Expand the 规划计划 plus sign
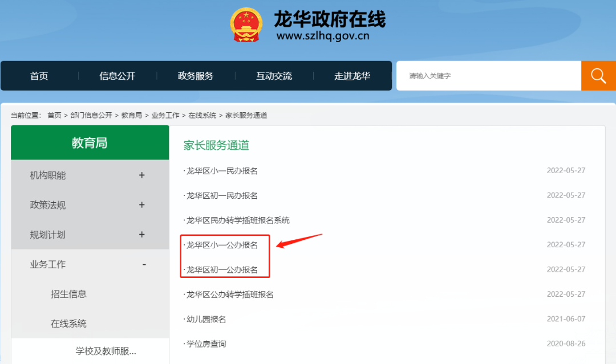Screen dimensions: 616x364 pos(142,235)
